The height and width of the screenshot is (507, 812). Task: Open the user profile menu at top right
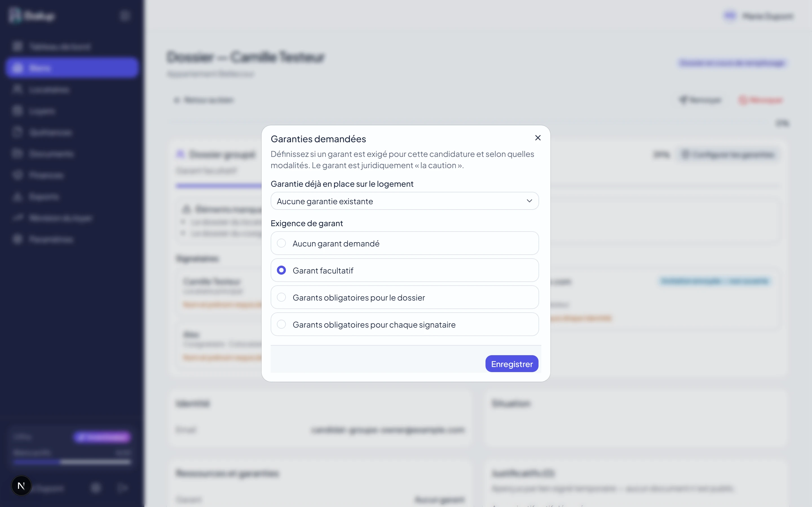click(x=759, y=16)
